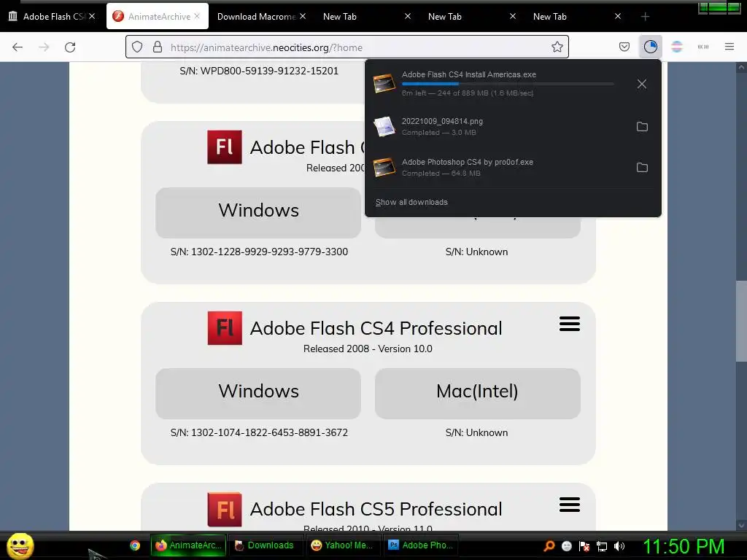The width and height of the screenshot is (747, 560).
Task: Open the Adobe Flash CS4 Professional hamburger menu
Action: (x=570, y=324)
